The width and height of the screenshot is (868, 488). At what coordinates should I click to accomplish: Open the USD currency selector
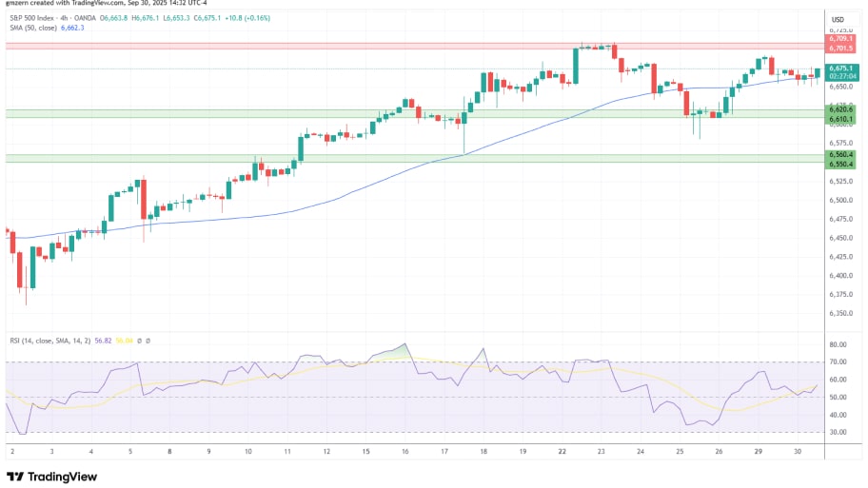tap(838, 19)
